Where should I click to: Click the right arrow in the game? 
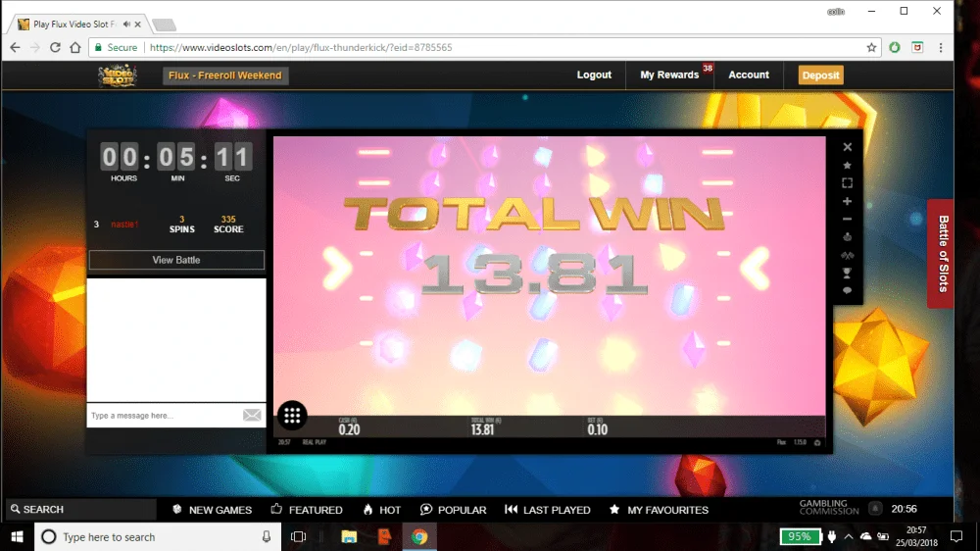click(755, 269)
